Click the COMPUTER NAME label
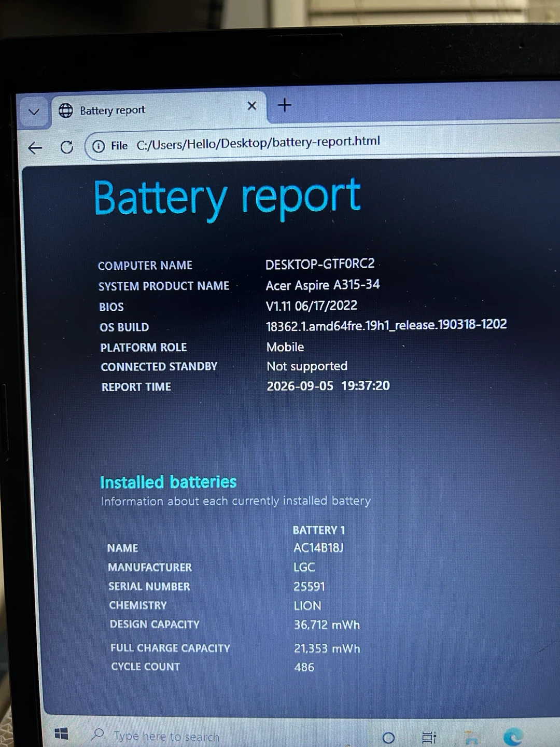The height and width of the screenshot is (747, 560). [145, 266]
